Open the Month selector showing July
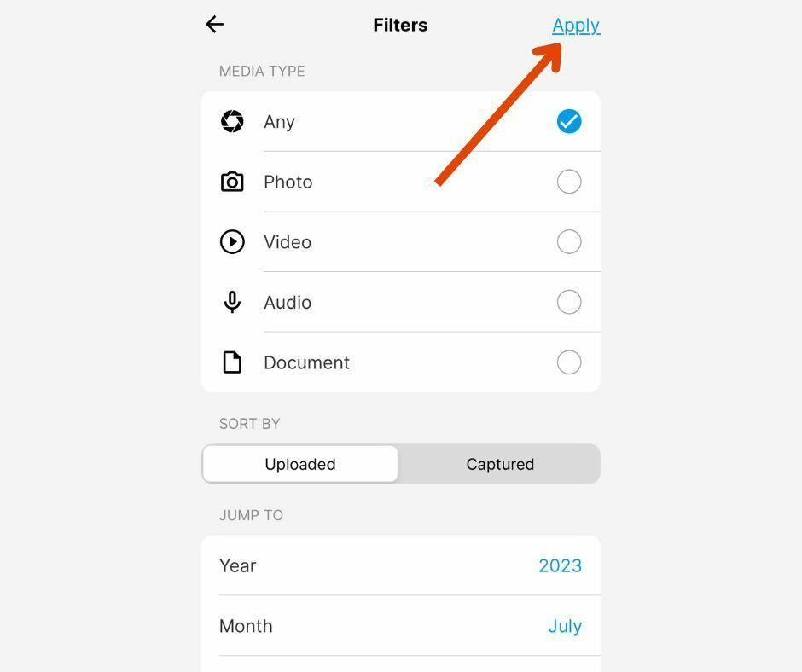This screenshot has width=802, height=672. 565,626
